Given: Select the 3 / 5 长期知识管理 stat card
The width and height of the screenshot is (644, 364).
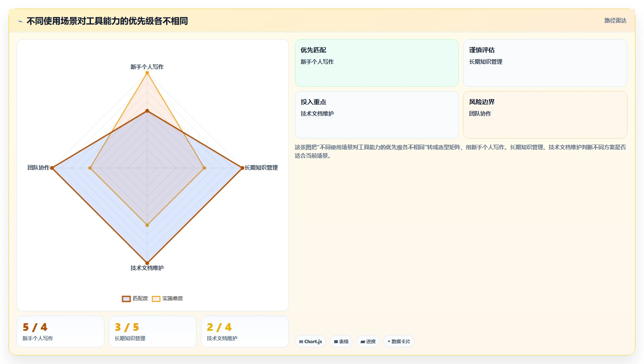Looking at the screenshot, I should tap(153, 332).
